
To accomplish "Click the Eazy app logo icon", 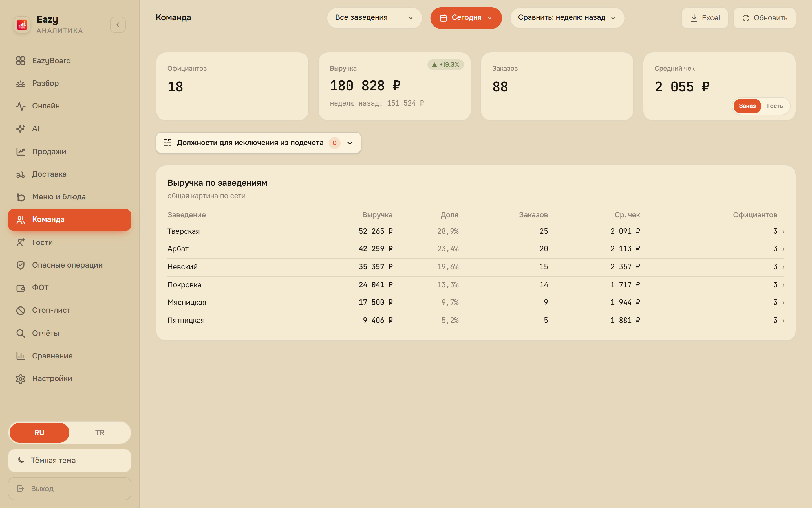I will click(x=22, y=25).
